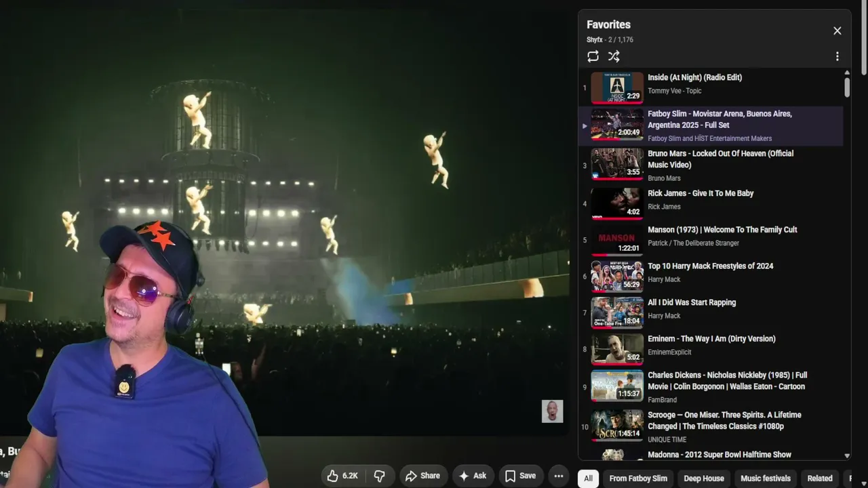Click channel name "Bruno Mars" in row 3
Image resolution: width=868 pixels, height=488 pixels.
click(x=664, y=178)
